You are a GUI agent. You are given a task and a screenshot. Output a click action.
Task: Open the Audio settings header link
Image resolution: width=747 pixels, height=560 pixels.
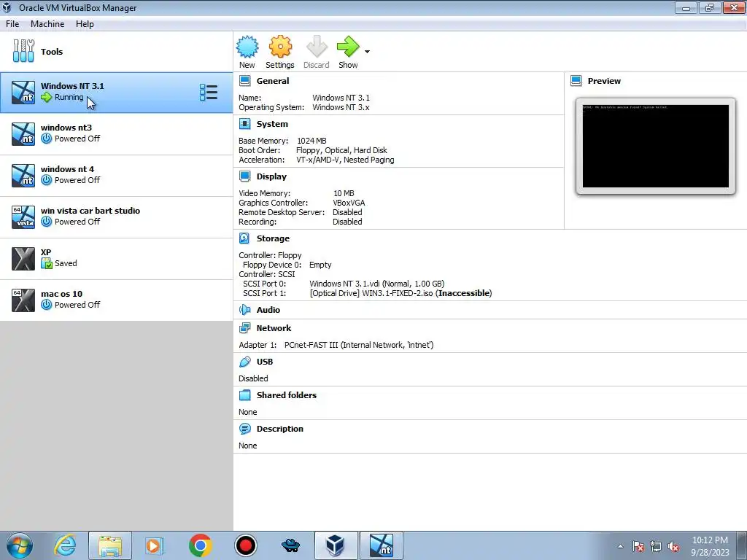tap(268, 309)
